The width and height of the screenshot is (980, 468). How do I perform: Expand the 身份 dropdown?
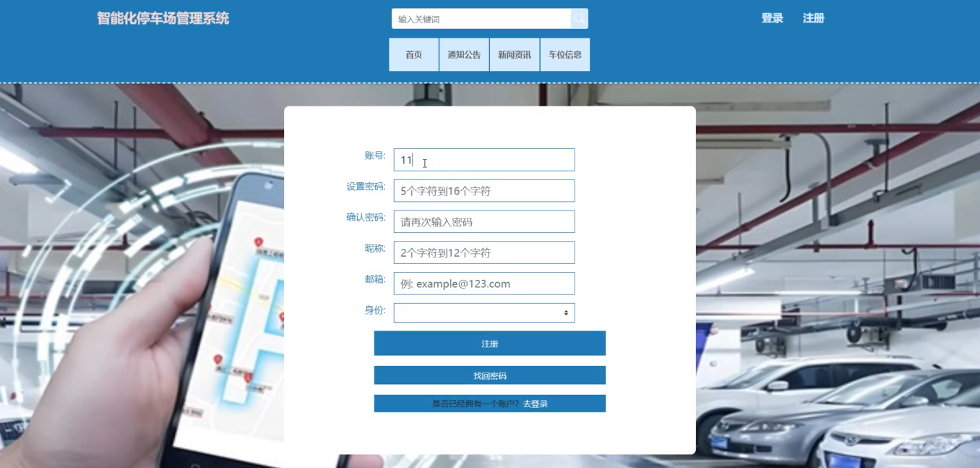pyautogui.click(x=484, y=312)
